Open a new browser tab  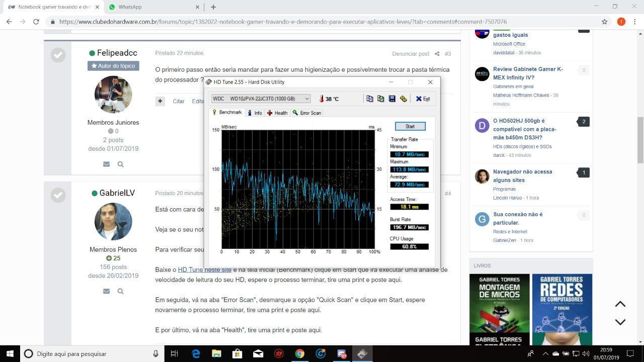213,7
